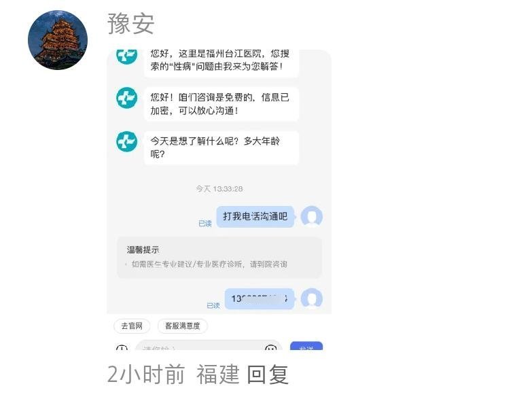This screenshot has width=532, height=401.
Task: Click the 去官网 quick button
Action: click(x=132, y=326)
